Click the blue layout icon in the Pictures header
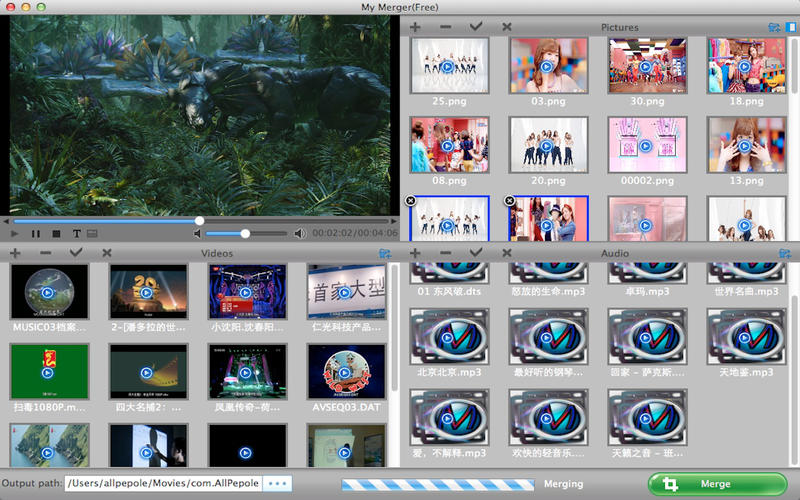 pyautogui.click(x=791, y=27)
